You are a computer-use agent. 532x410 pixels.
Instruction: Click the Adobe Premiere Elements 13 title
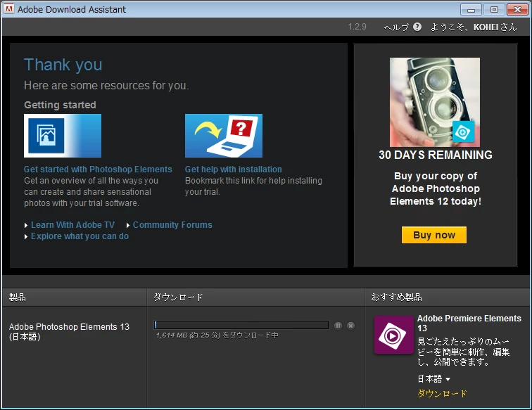tap(469, 323)
